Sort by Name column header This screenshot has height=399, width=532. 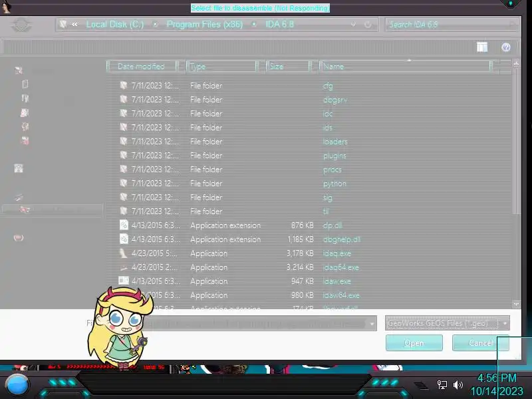[x=406, y=66]
